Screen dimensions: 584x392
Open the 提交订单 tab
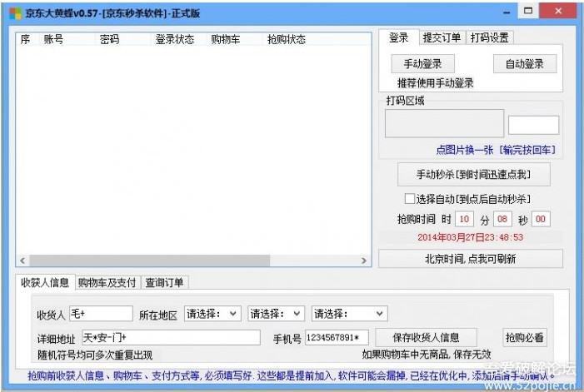tap(442, 37)
